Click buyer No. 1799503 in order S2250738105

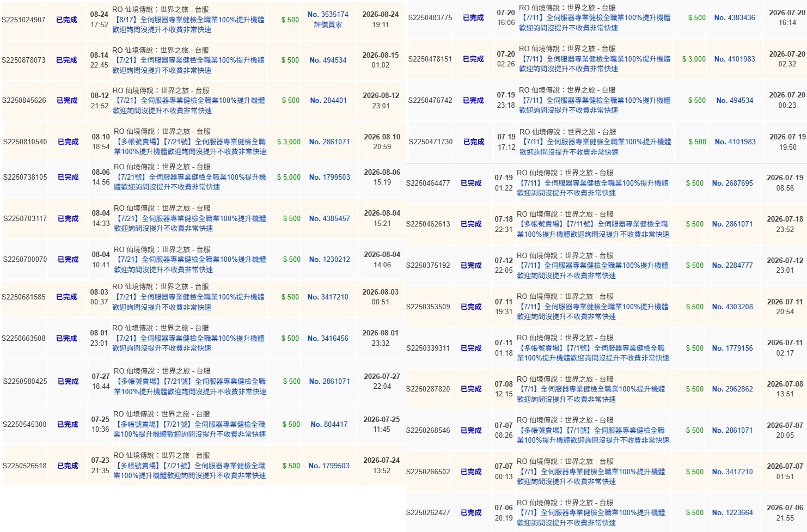329,178
